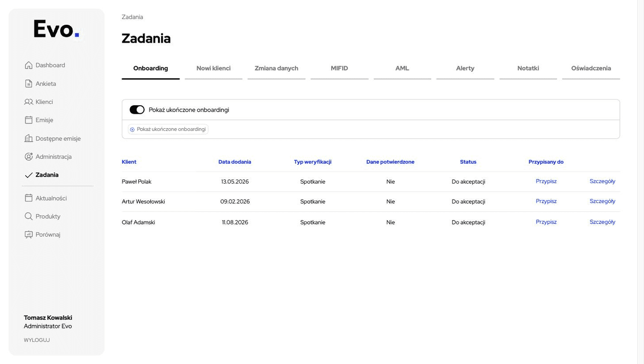Open Szczegóły for Artur Wesołowski

602,201
